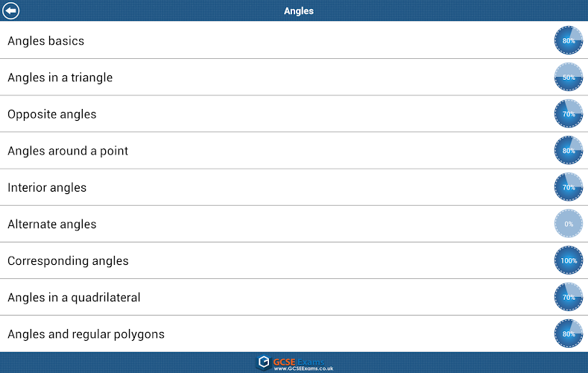This screenshot has width=588, height=373.
Task: Choose the Interior angles topic
Action: [47, 187]
